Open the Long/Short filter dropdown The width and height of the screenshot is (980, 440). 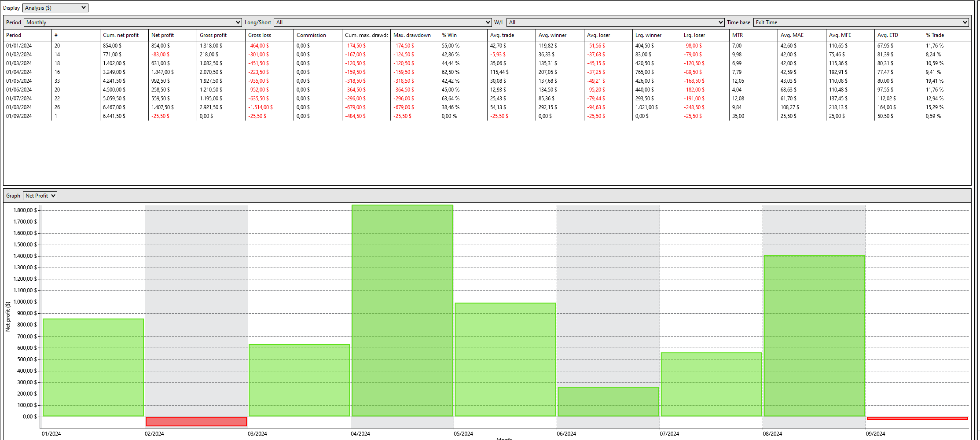382,22
